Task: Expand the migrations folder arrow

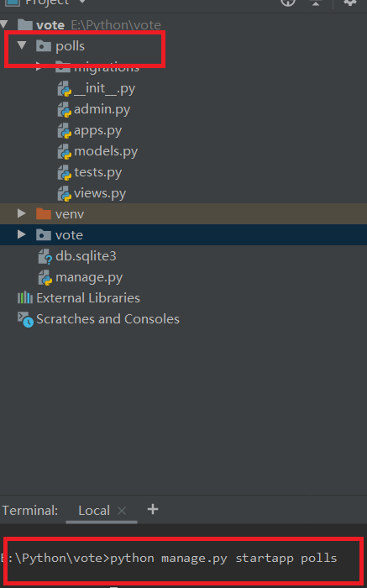Action: pos(39,68)
